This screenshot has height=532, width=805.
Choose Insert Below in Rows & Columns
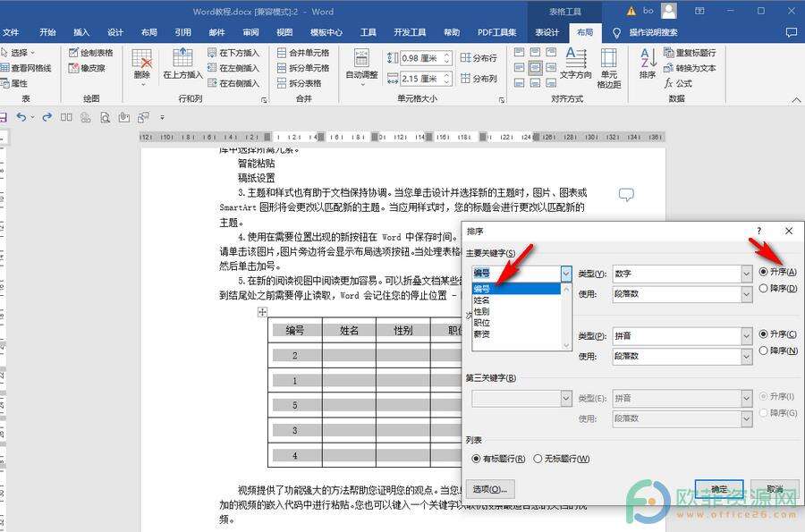[233, 53]
